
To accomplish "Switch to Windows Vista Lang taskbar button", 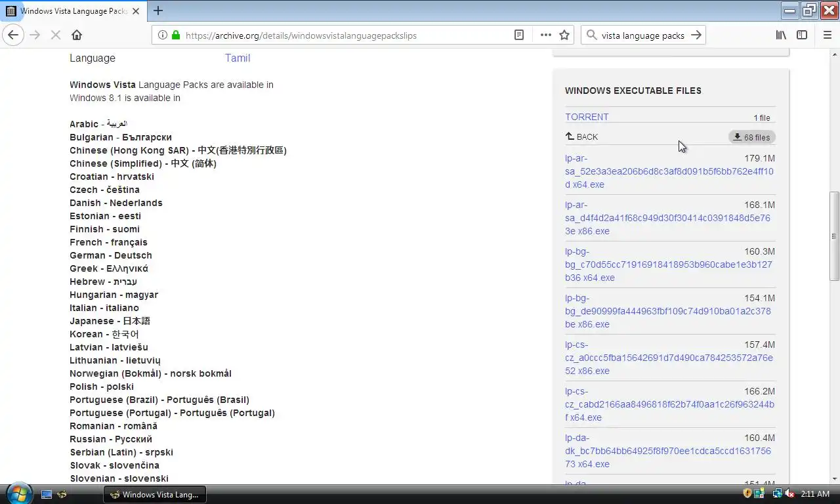I will click(x=155, y=494).
